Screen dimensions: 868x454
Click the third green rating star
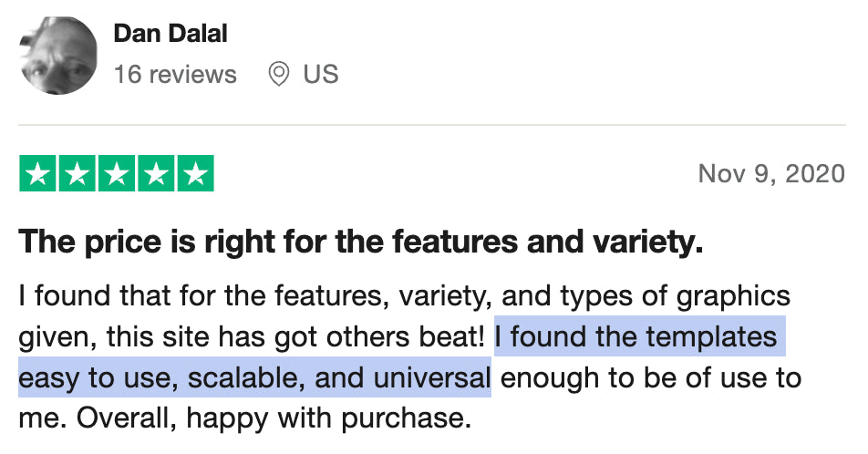117,173
